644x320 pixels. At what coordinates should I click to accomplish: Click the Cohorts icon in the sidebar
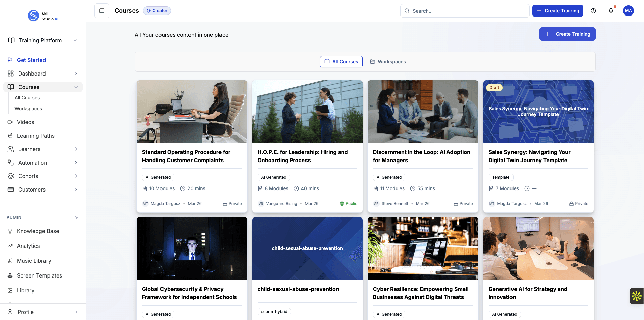pyautogui.click(x=11, y=176)
